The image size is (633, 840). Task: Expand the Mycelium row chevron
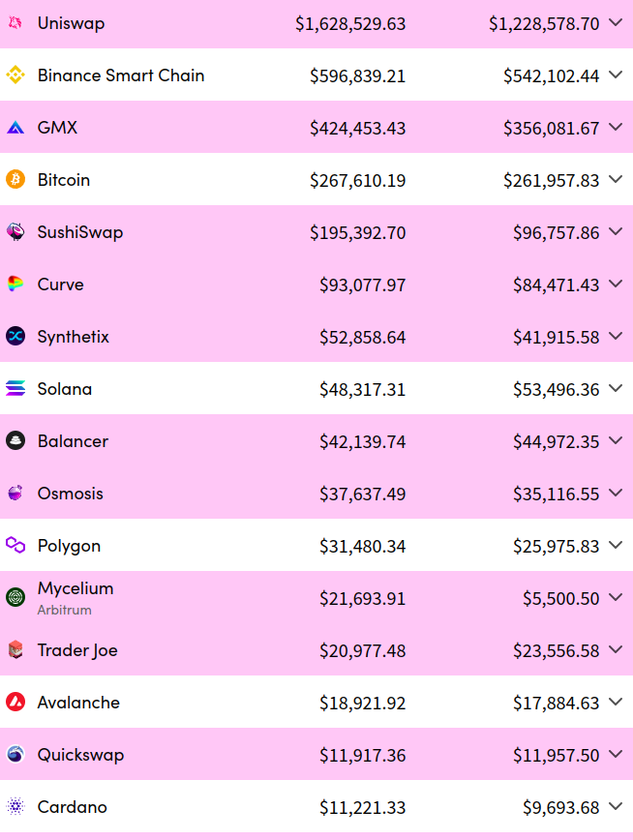[x=616, y=598]
